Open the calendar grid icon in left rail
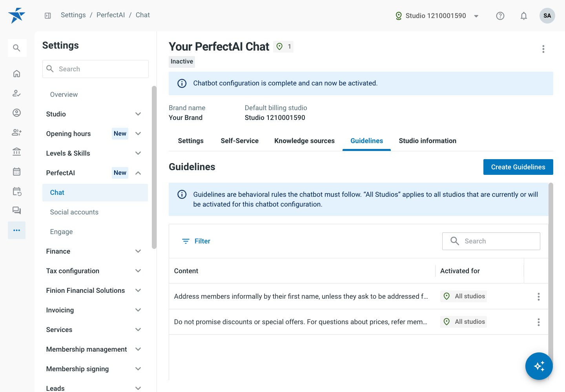Image resolution: width=565 pixels, height=392 pixels. pos(16,172)
